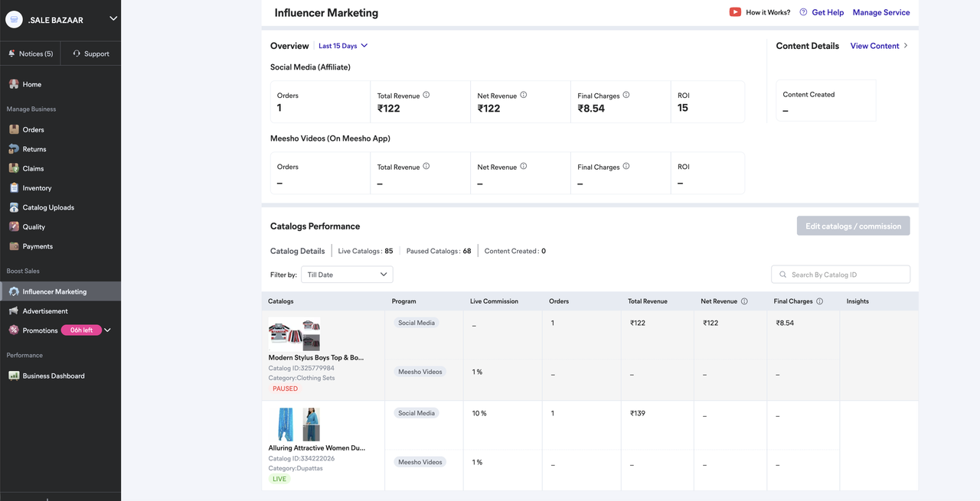The width and height of the screenshot is (980, 501).
Task: Click Social Media tag in Dupattas row
Action: pyautogui.click(x=416, y=413)
